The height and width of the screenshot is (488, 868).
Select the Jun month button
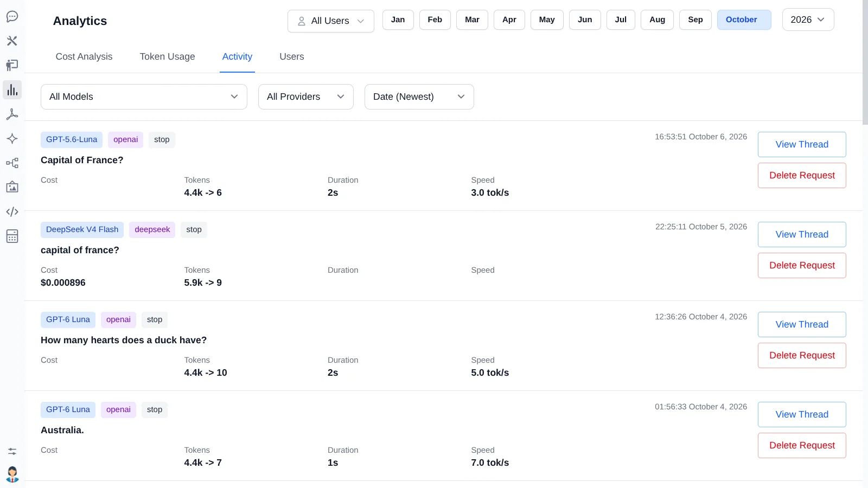click(x=585, y=20)
